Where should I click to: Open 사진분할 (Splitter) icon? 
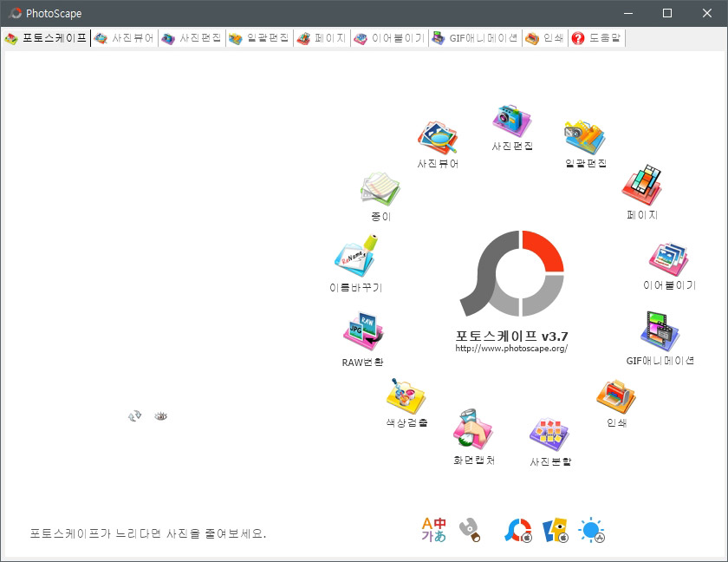(x=549, y=435)
